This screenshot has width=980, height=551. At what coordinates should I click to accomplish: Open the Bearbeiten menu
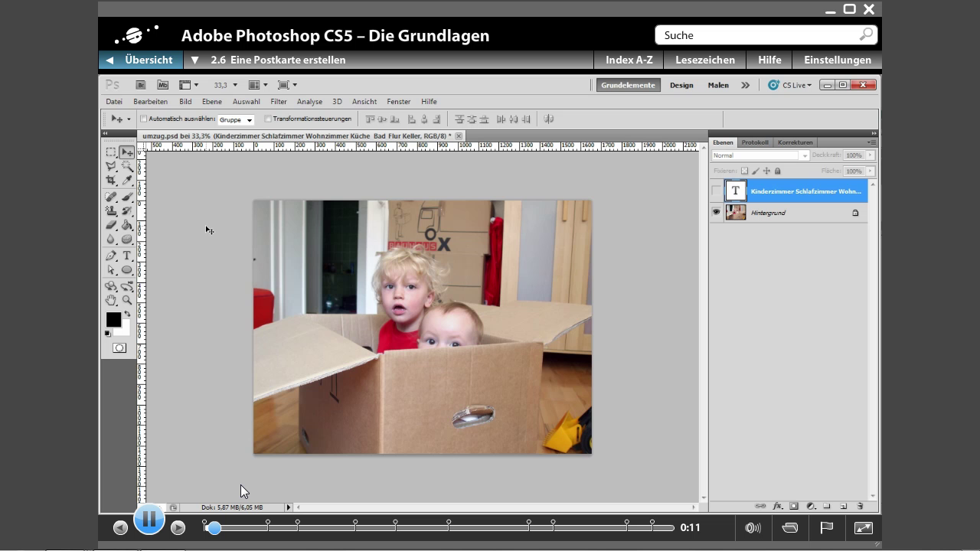click(x=150, y=101)
